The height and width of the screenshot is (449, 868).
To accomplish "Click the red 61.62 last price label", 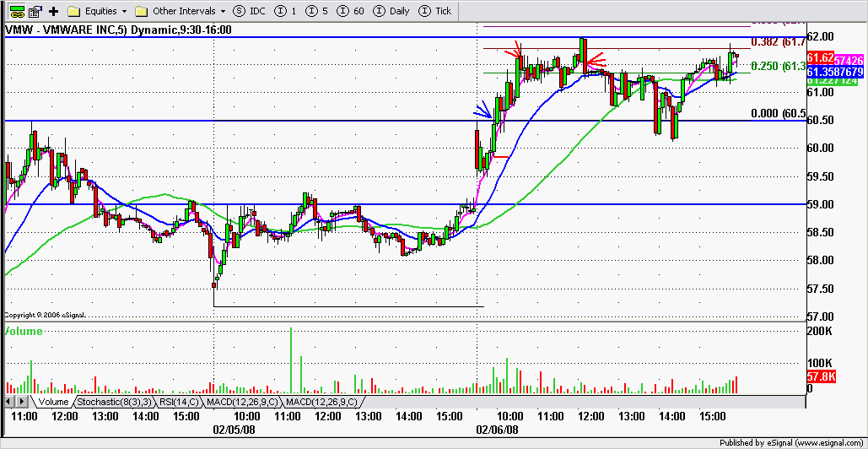I will (x=821, y=57).
